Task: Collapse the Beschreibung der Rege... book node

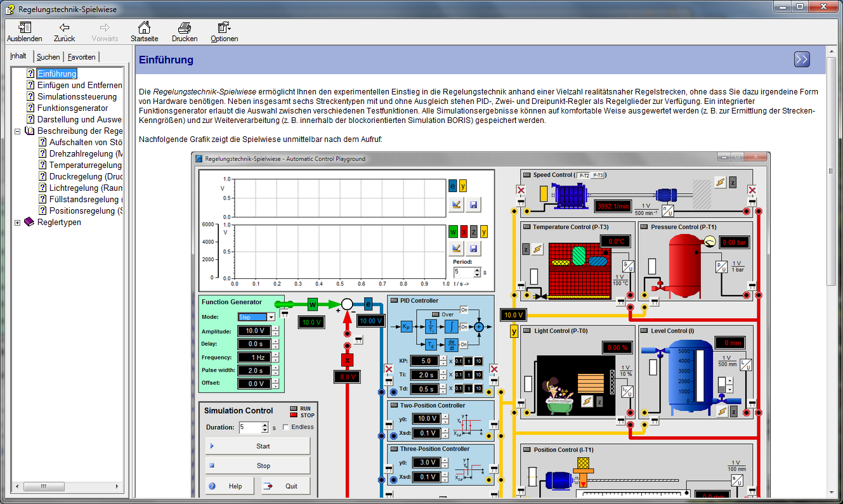Action: coord(17,131)
